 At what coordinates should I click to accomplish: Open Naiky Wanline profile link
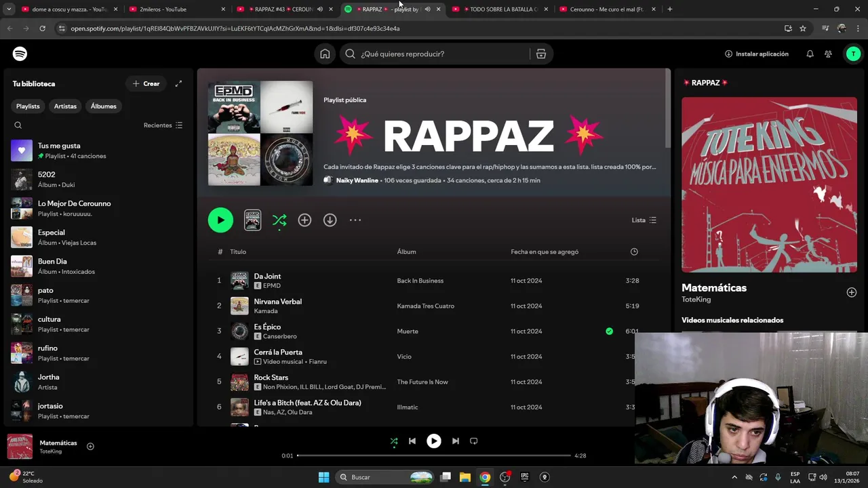point(357,180)
